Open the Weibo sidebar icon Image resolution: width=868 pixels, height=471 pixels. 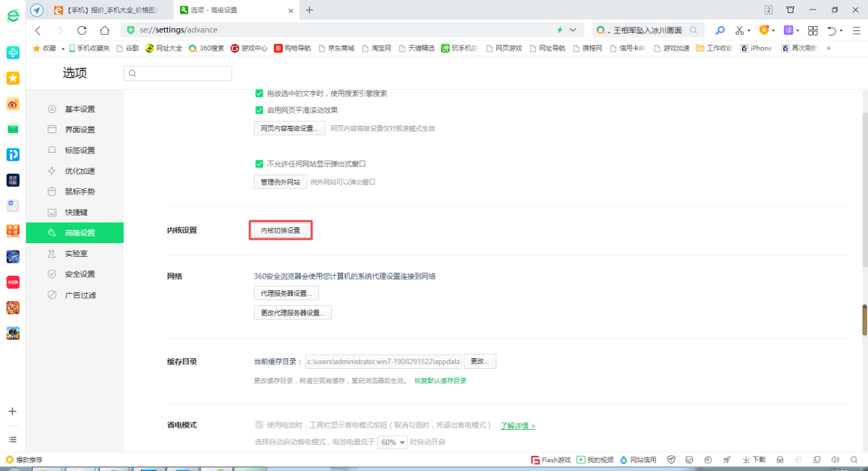tap(13, 104)
